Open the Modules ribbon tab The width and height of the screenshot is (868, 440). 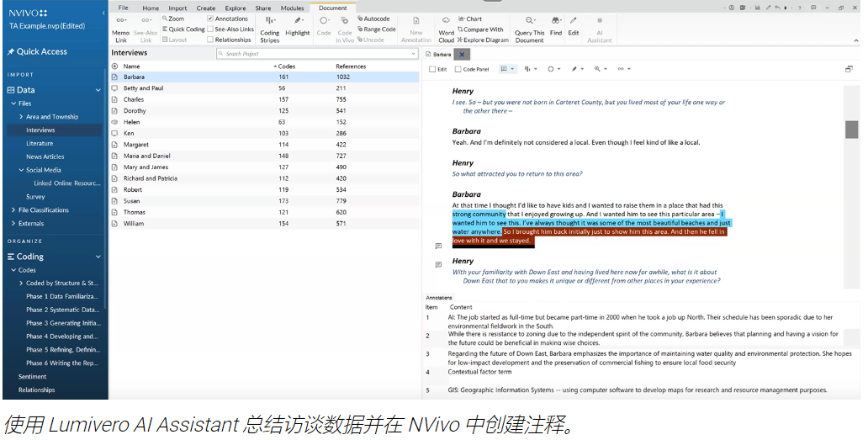pos(293,8)
